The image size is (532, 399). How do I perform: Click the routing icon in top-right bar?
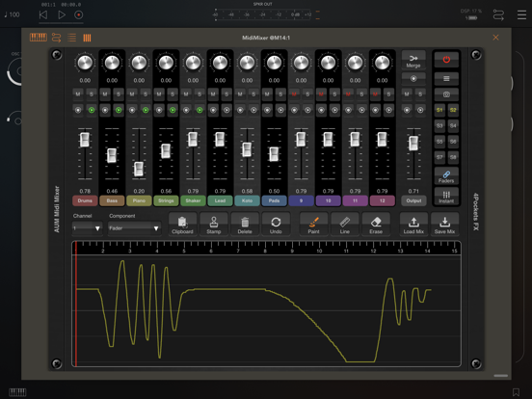point(498,14)
